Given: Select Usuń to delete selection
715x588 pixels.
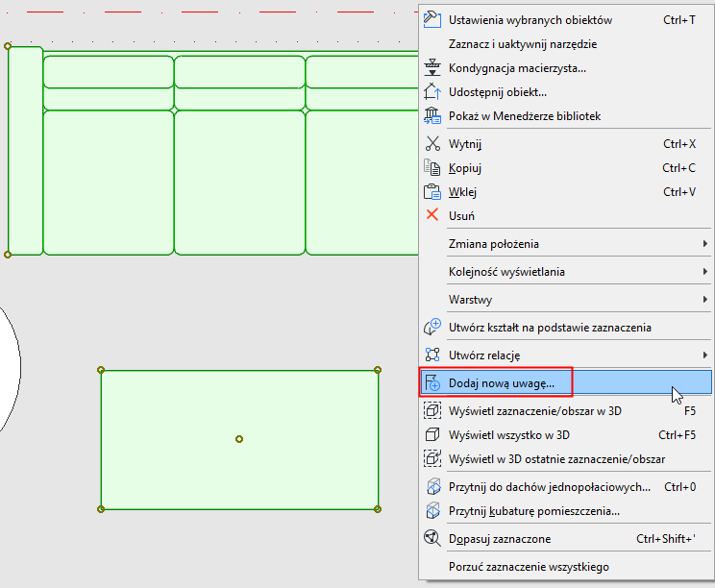Looking at the screenshot, I should [x=565, y=215].
